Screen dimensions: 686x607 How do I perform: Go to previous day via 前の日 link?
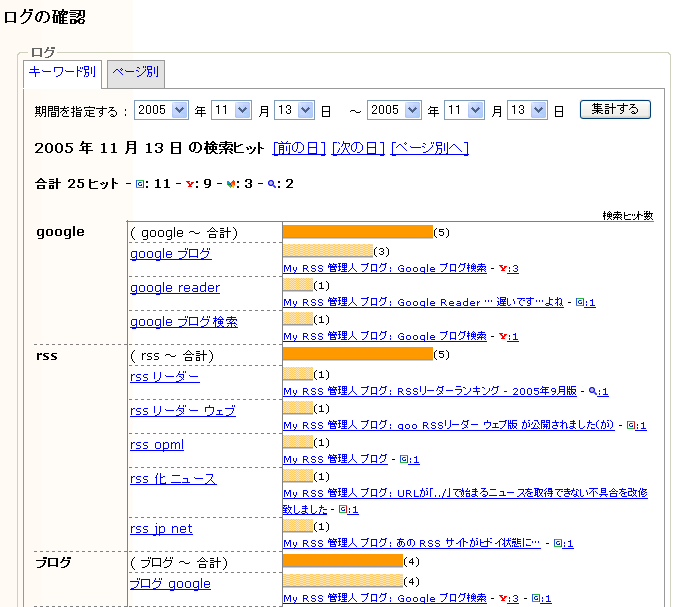299,148
